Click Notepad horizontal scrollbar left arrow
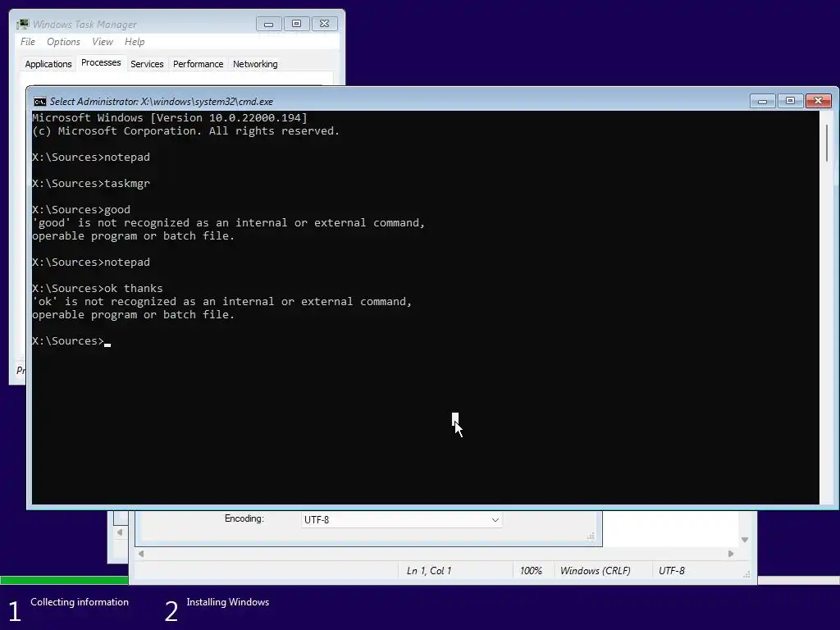Image resolution: width=840 pixels, height=630 pixels. point(141,554)
